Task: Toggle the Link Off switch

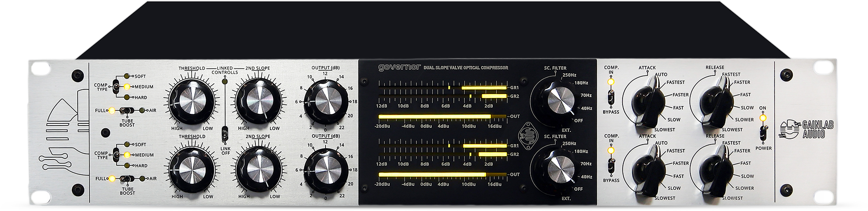Action: (224, 134)
